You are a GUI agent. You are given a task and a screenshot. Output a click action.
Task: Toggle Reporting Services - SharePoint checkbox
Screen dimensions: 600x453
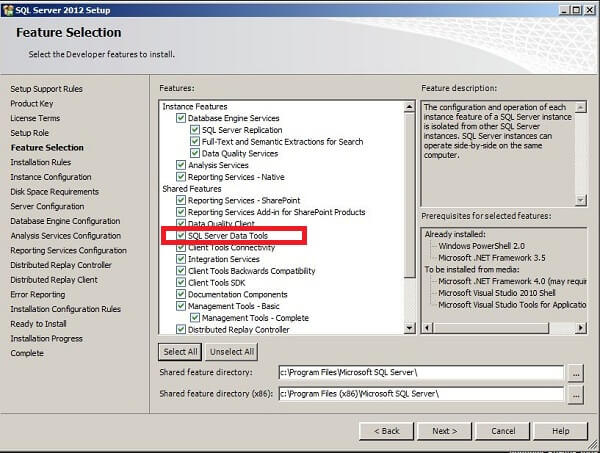pos(181,200)
